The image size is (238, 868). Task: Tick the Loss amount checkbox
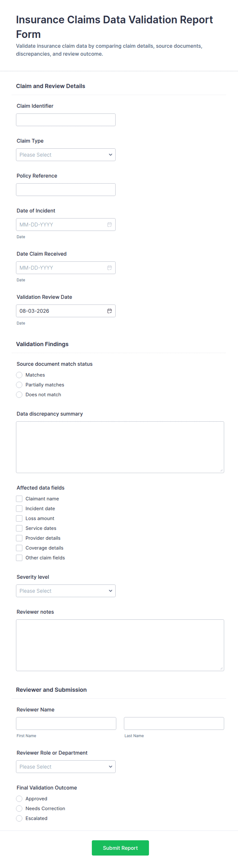19,518
